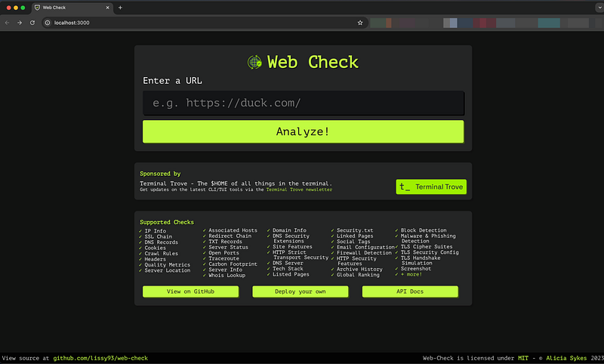Screen dimensions: 604x364
Task: Open github.com/lissy93/web-check footer link
Action: [100, 358]
